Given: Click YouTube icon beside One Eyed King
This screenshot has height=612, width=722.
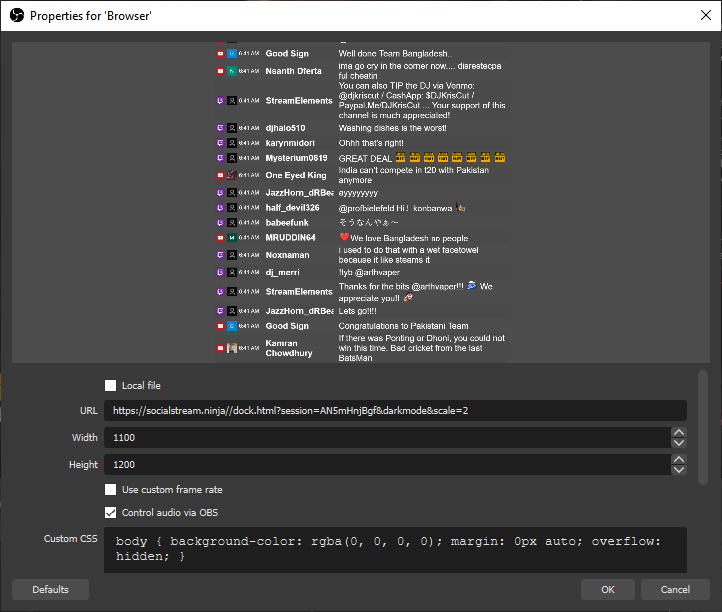Looking at the screenshot, I should click(220, 175).
